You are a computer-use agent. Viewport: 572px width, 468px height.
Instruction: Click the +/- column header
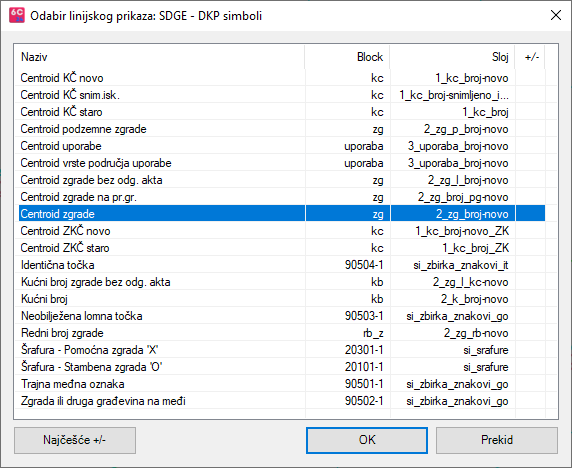(530, 57)
